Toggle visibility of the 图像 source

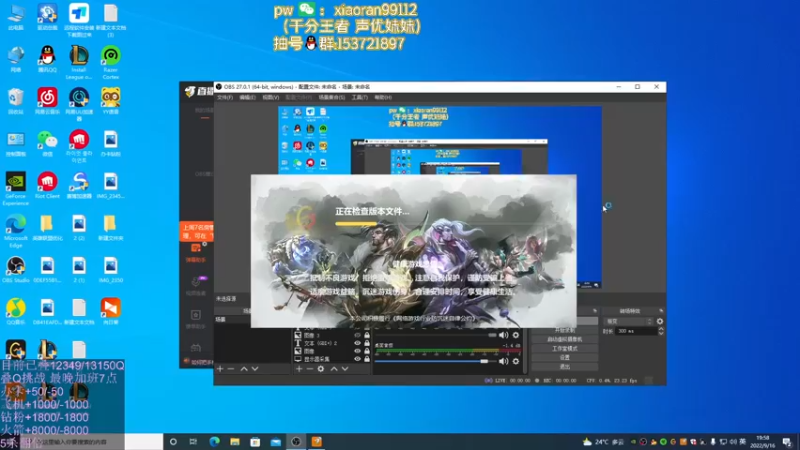click(x=357, y=351)
